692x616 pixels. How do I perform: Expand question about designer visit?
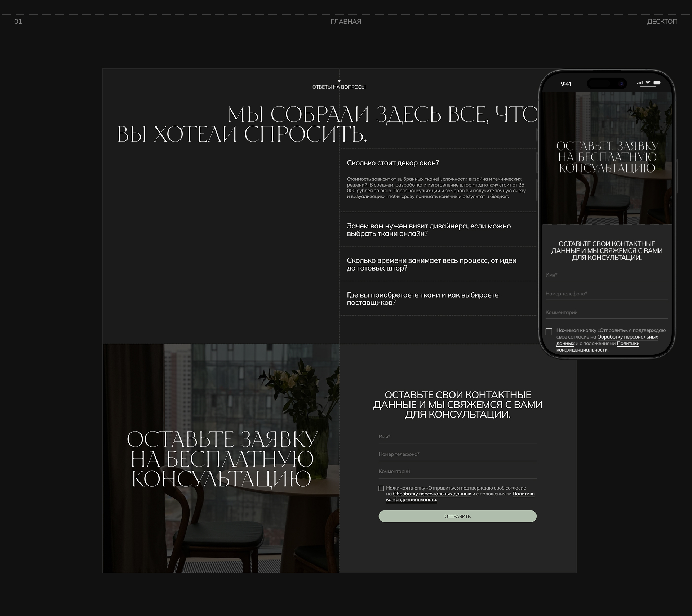[429, 230]
